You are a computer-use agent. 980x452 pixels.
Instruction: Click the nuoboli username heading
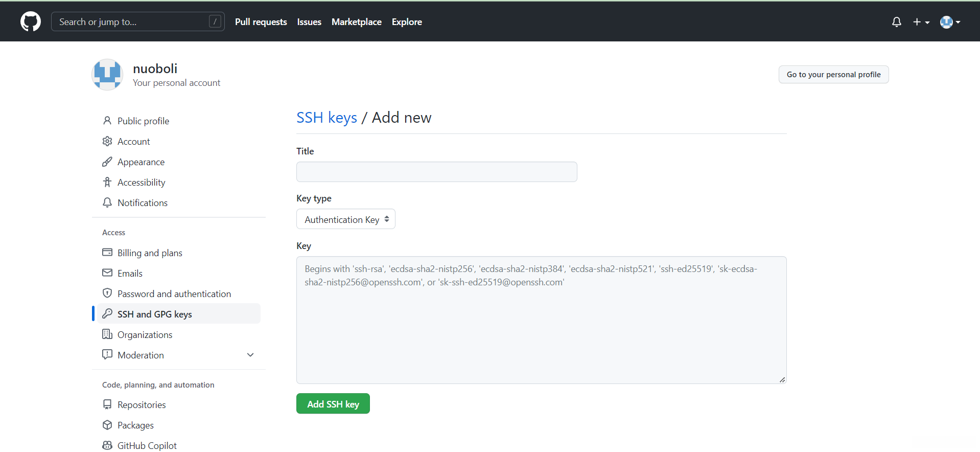point(155,69)
